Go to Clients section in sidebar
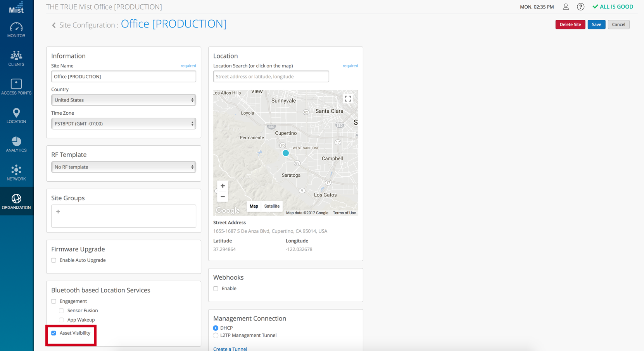 16,58
